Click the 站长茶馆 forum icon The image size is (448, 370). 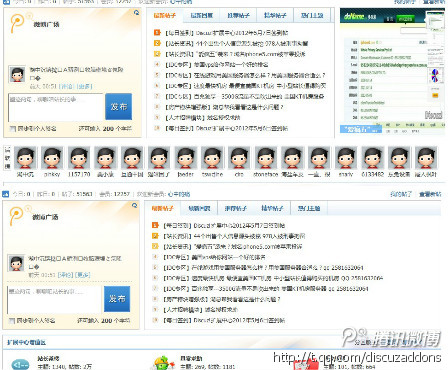tap(20, 364)
